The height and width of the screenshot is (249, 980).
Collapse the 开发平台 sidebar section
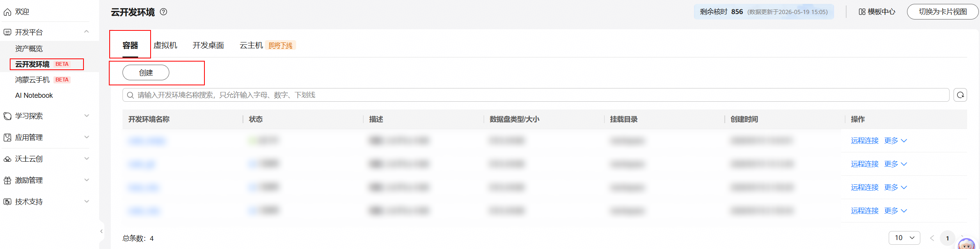(87, 32)
